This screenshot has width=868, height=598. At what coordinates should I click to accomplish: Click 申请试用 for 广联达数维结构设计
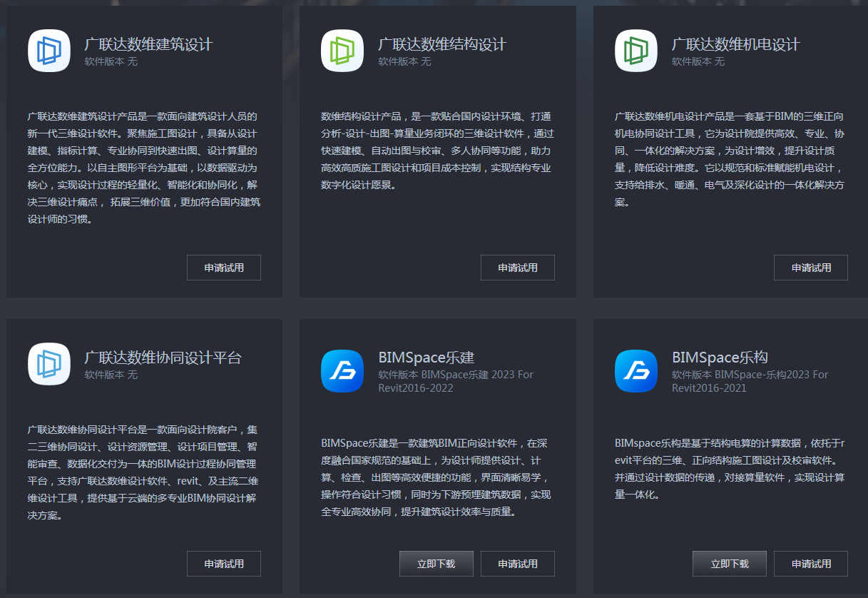pyautogui.click(x=518, y=268)
